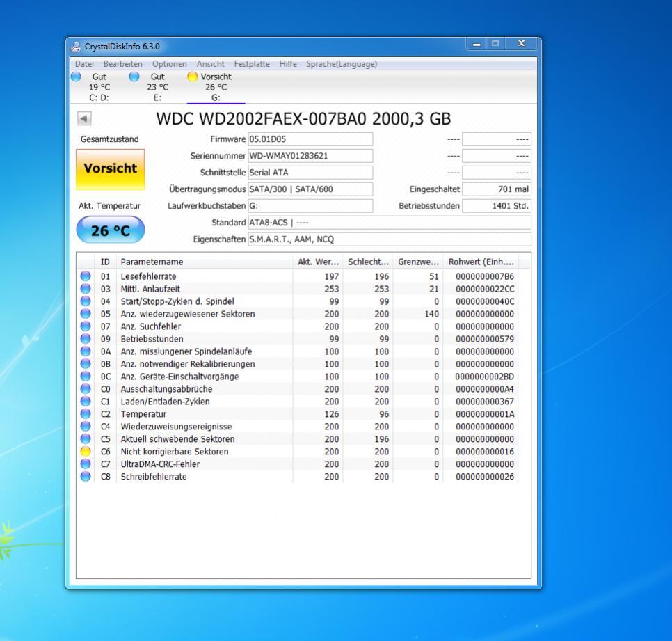This screenshot has width=672, height=641.
Task: Select the Lesefehlerrate parameter name
Action: pyautogui.click(x=148, y=276)
